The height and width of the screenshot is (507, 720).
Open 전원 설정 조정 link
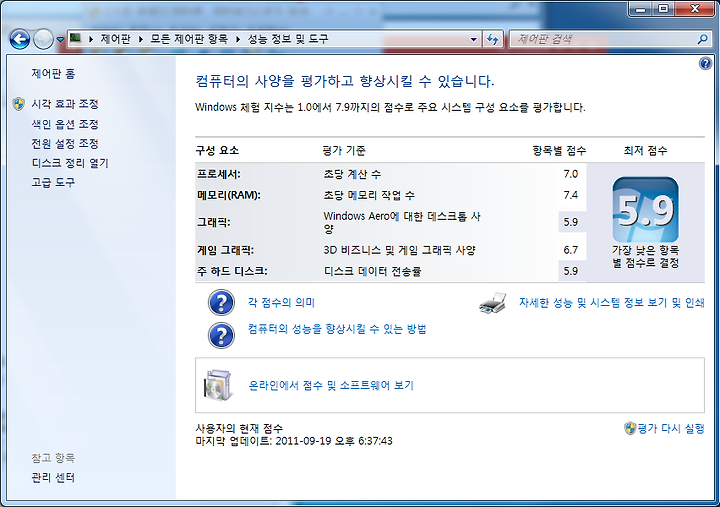[x=65, y=144]
